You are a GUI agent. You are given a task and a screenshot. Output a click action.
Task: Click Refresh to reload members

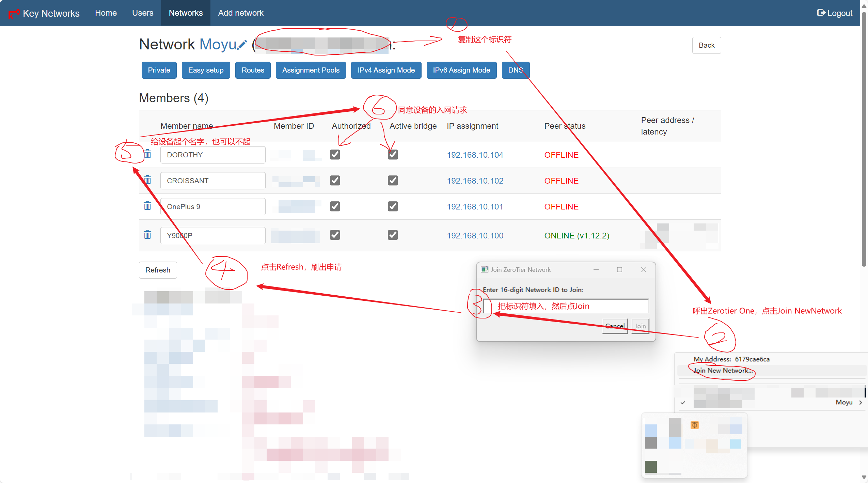click(x=158, y=270)
